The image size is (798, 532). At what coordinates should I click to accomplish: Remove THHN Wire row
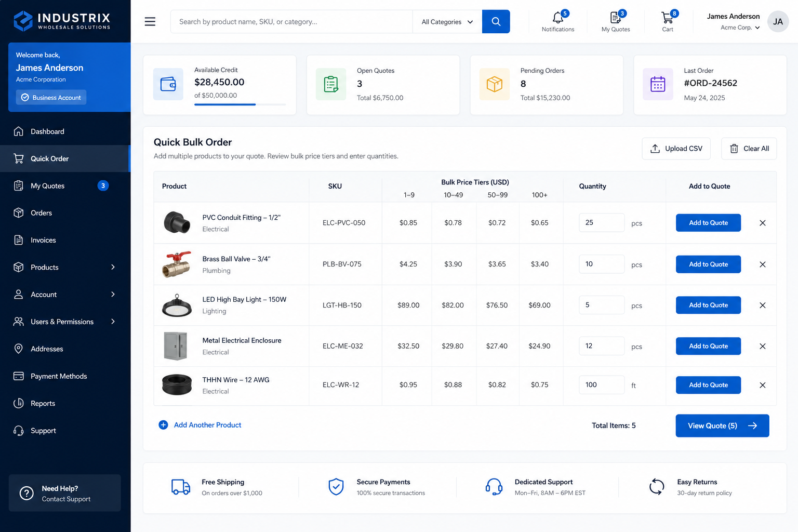(763, 385)
